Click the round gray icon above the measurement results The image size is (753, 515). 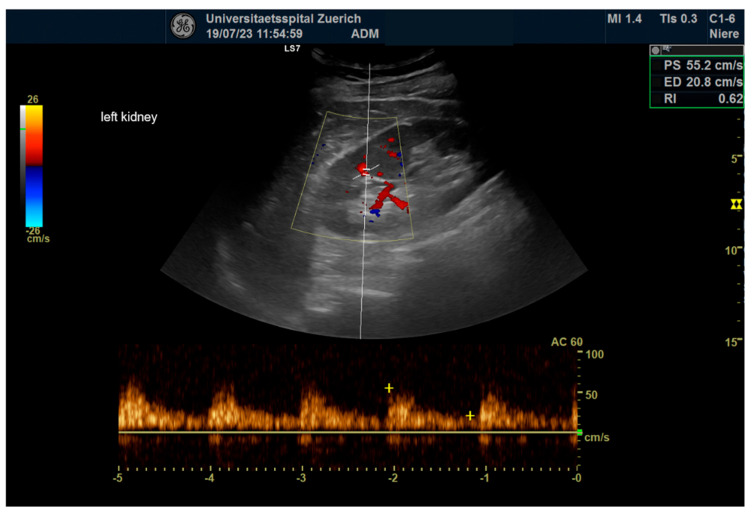coord(656,50)
